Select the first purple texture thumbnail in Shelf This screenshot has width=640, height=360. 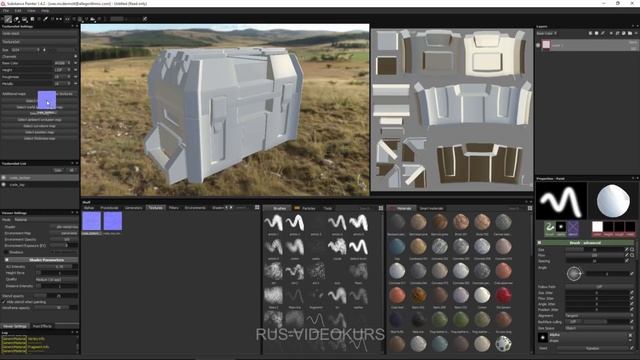pyautogui.click(x=91, y=221)
